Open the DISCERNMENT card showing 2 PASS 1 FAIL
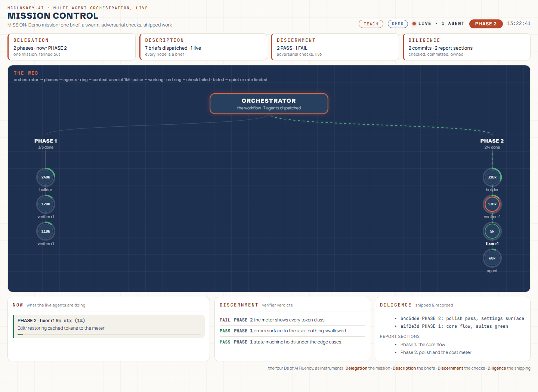 [x=335, y=47]
